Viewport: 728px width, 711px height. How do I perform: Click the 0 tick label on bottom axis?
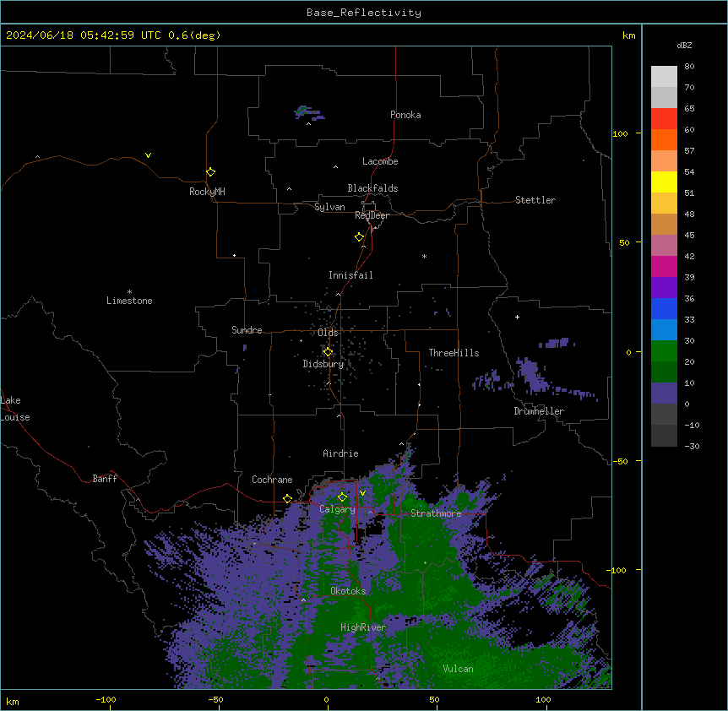pos(326,699)
